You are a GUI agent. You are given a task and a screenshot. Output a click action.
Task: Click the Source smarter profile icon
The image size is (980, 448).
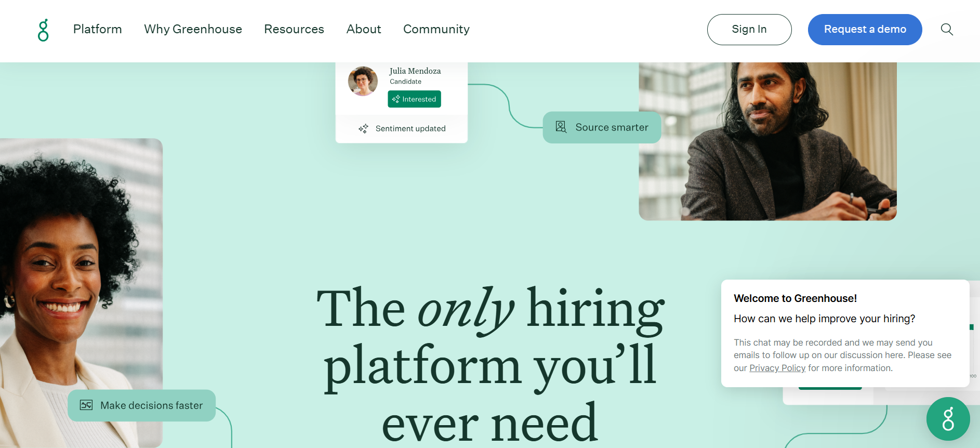click(x=561, y=127)
